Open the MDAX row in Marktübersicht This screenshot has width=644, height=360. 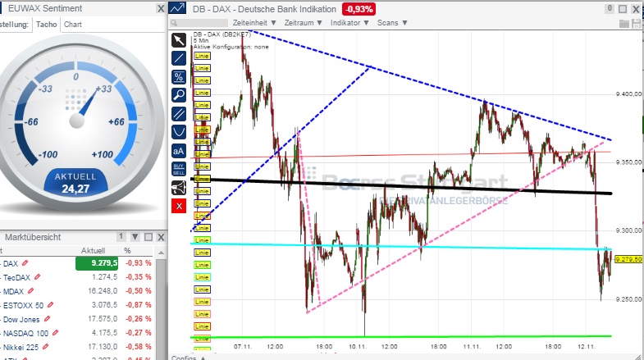[x=77, y=291]
